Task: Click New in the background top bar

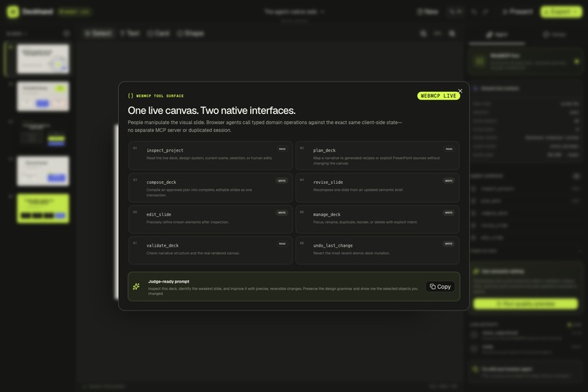Action: 428,12
